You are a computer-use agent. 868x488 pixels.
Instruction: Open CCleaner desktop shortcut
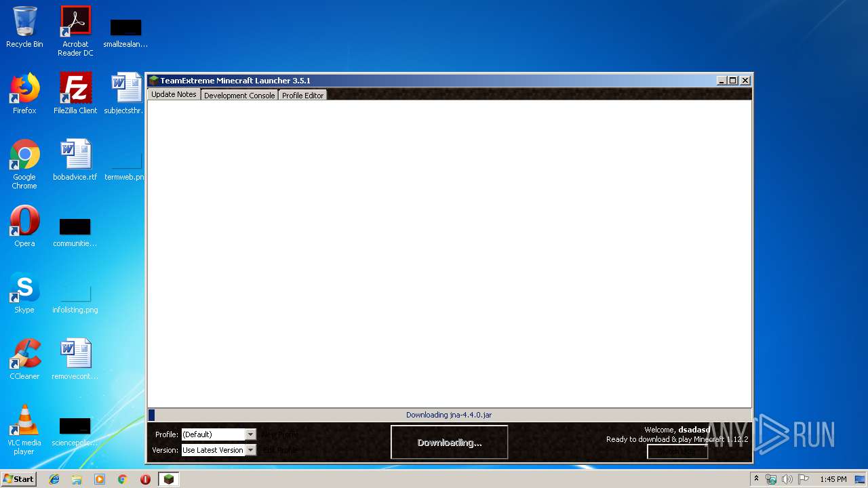coord(24,359)
